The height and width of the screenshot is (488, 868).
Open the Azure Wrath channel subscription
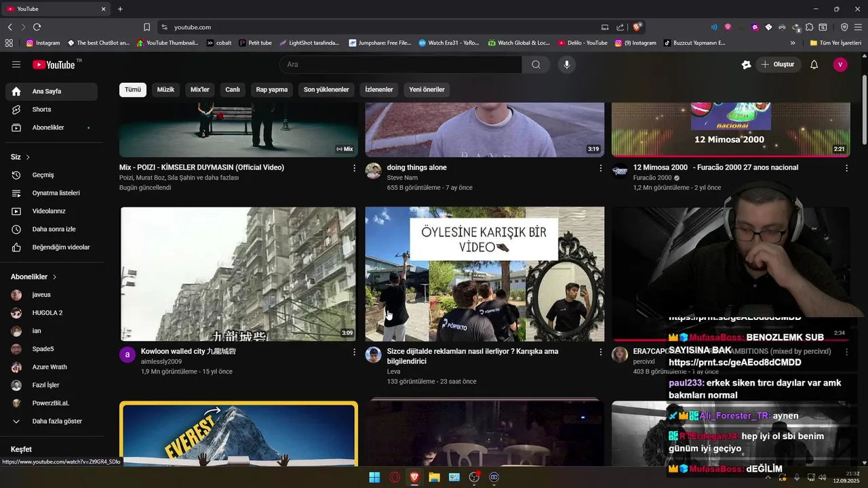pos(52,367)
